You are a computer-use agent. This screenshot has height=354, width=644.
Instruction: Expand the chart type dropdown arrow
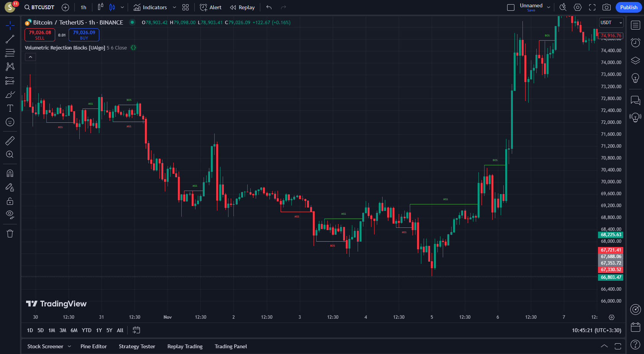(x=122, y=7)
